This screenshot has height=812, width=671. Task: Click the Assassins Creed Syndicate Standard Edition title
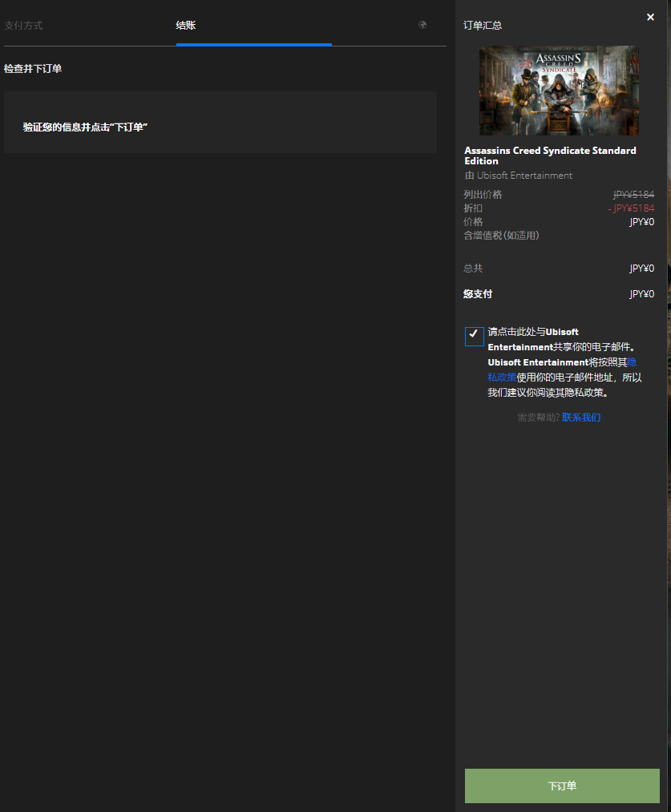550,156
